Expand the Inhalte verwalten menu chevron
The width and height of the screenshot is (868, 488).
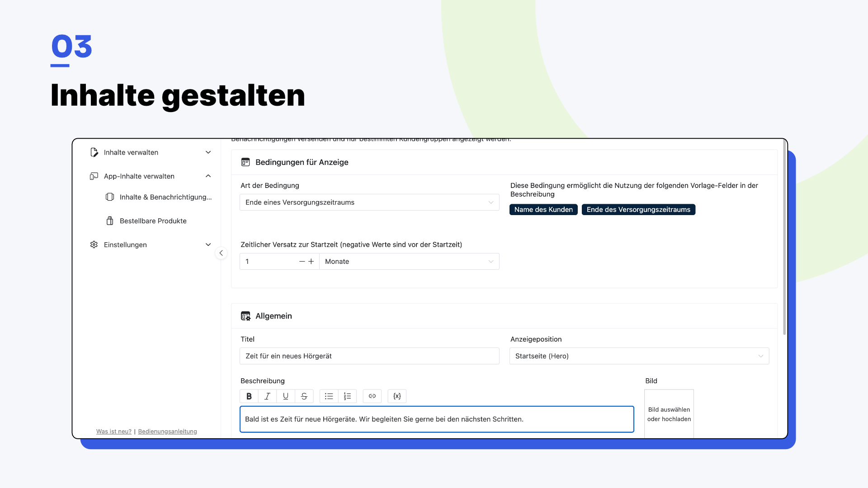pos(208,152)
